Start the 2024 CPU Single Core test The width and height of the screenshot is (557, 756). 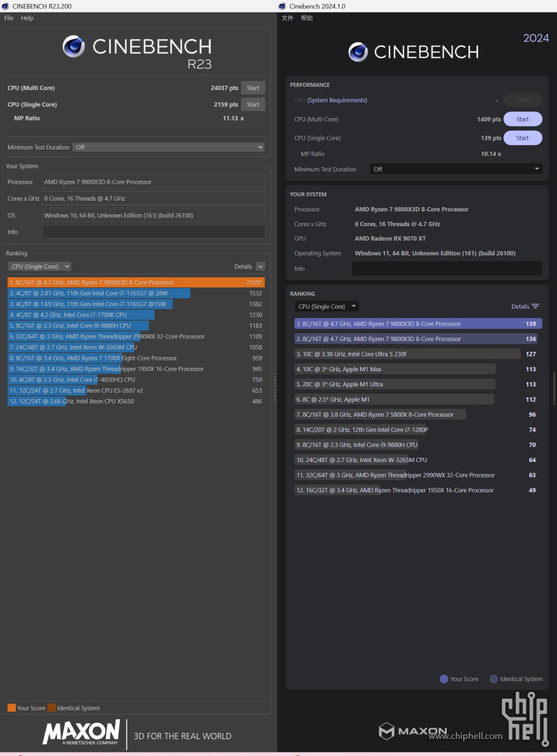522,138
